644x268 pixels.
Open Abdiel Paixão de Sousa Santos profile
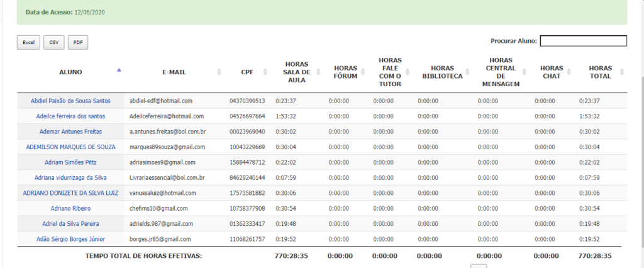[70, 101]
